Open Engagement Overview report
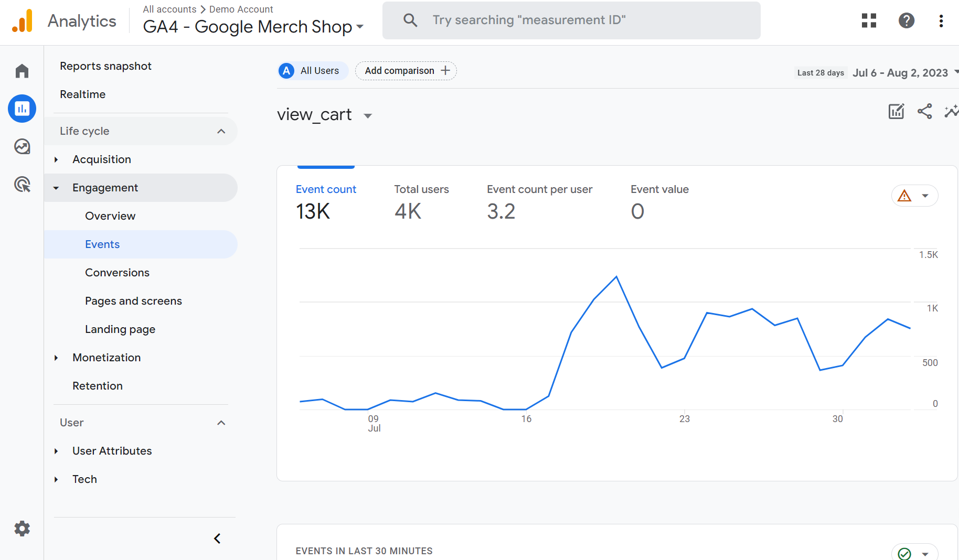959x560 pixels. 110,216
